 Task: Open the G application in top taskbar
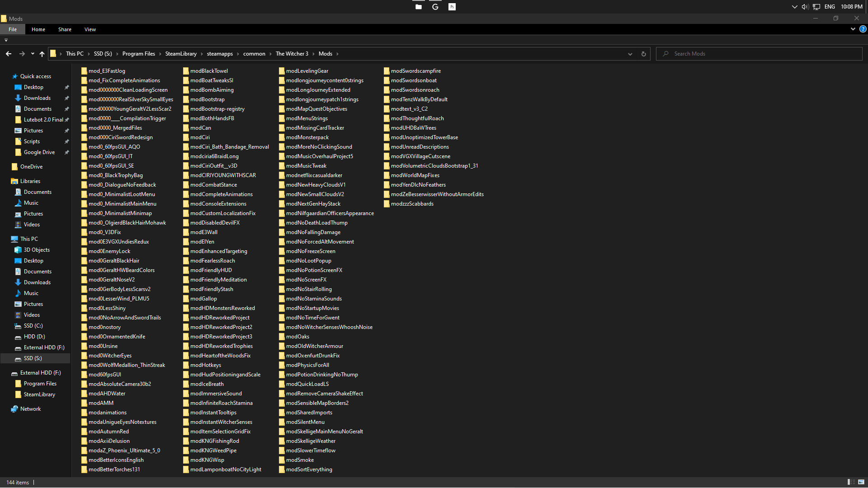(x=435, y=7)
